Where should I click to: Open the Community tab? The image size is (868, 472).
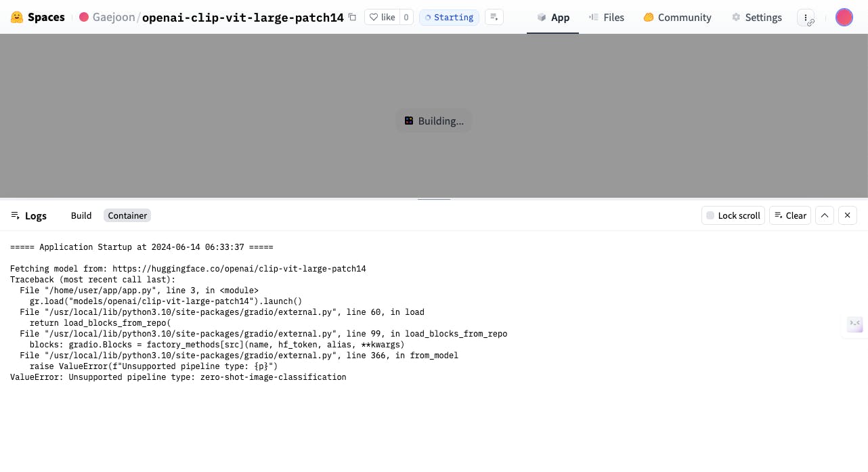tap(677, 18)
